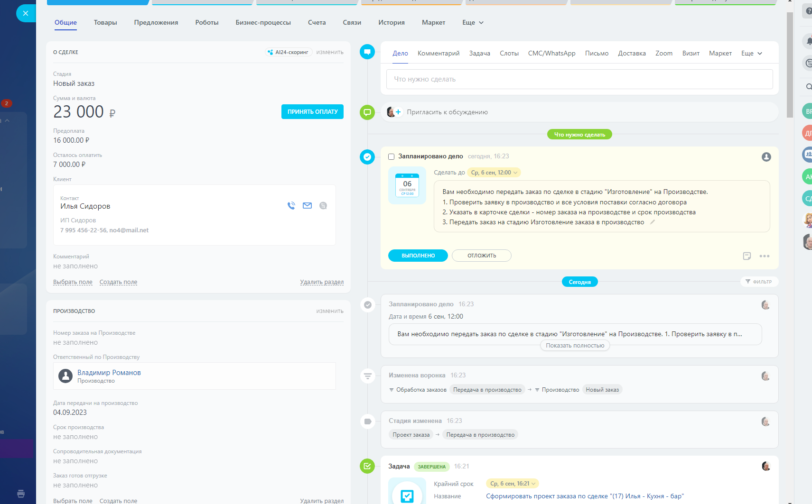Select the Комментарий tab in timeline

point(439,54)
